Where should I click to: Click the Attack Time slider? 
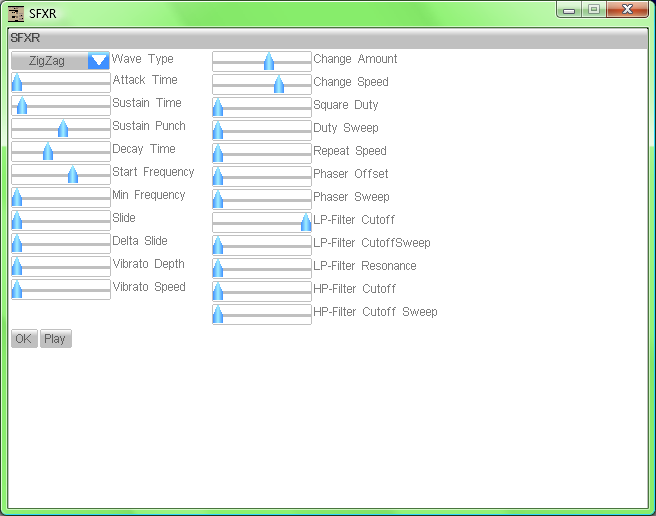[x=61, y=82]
